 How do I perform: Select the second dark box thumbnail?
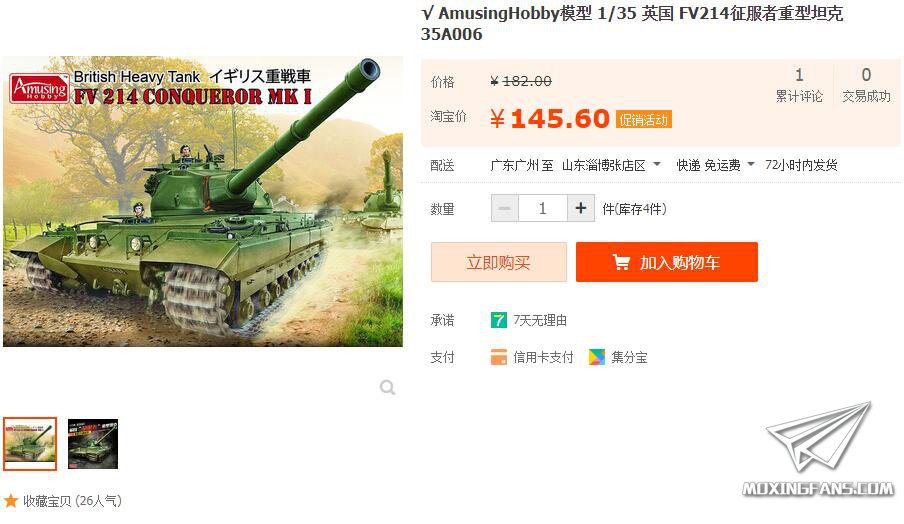pos(93,444)
